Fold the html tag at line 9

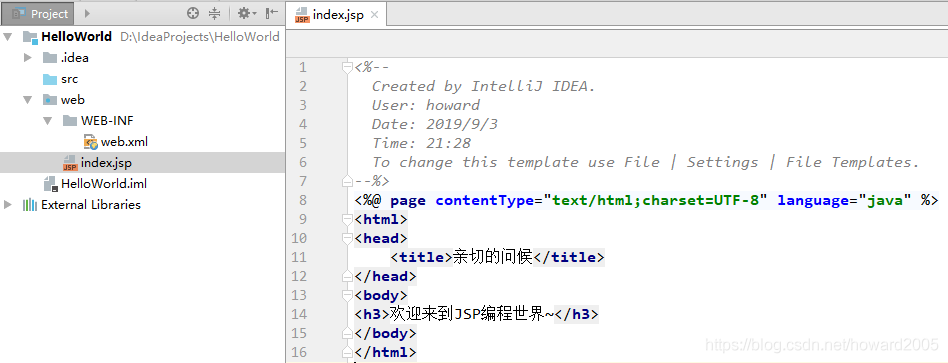click(x=347, y=220)
